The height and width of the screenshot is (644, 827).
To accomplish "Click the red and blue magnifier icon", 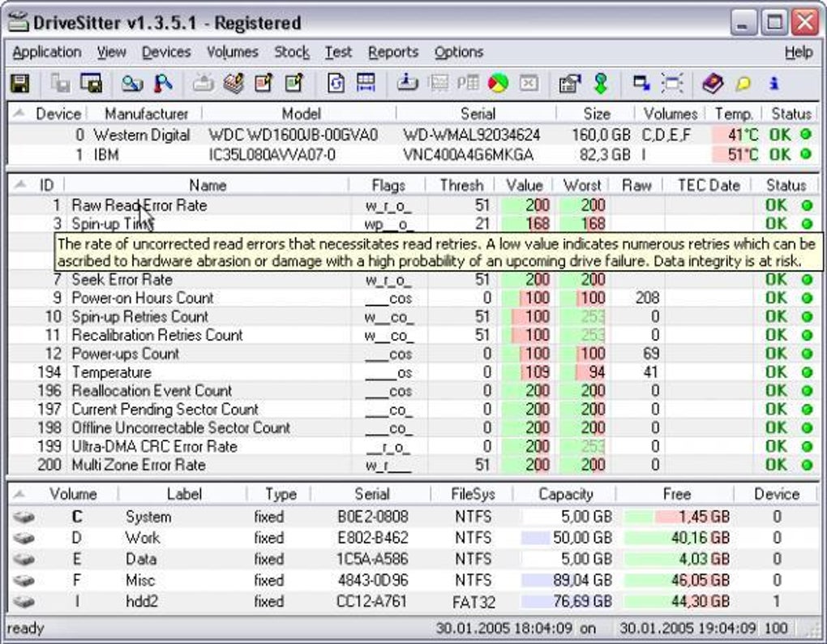I will (x=163, y=84).
